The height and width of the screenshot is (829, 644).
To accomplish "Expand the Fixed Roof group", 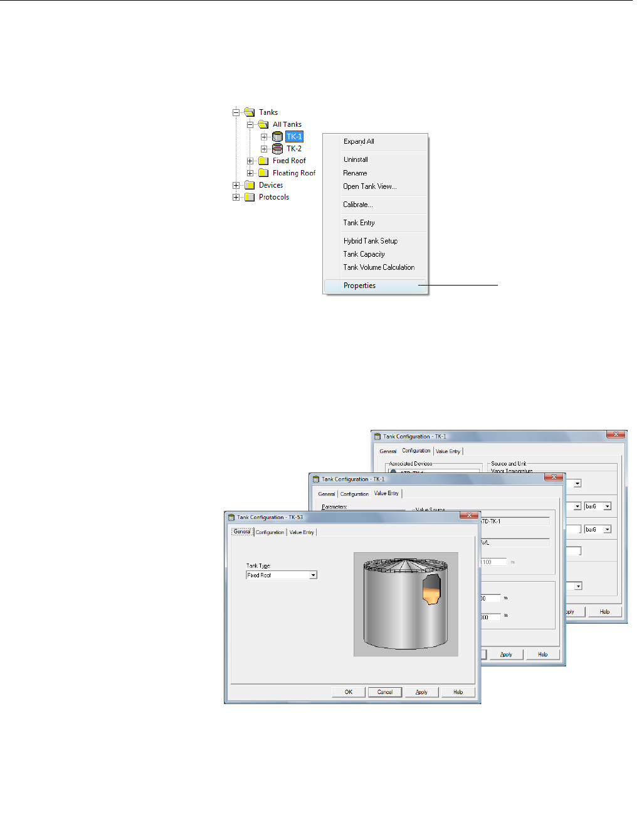I will 250,161.
